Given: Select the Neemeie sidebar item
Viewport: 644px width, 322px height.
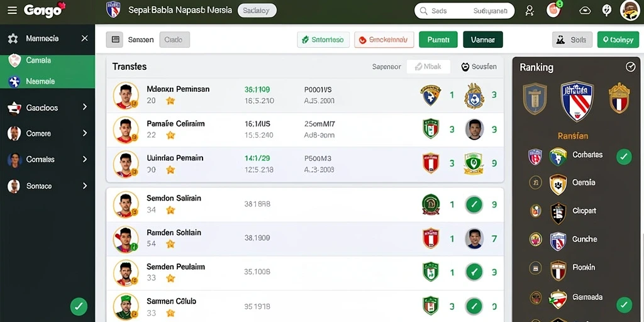Looking at the screenshot, I should [x=47, y=81].
